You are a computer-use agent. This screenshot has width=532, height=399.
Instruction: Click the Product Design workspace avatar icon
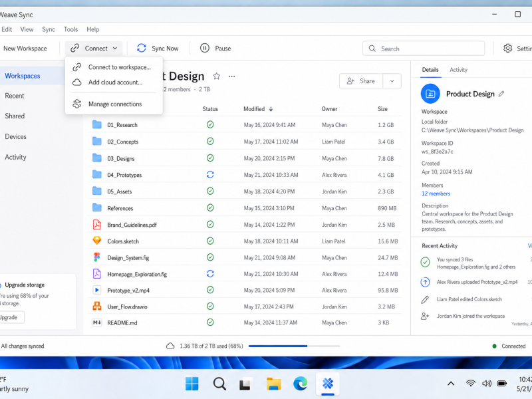pyautogui.click(x=430, y=94)
